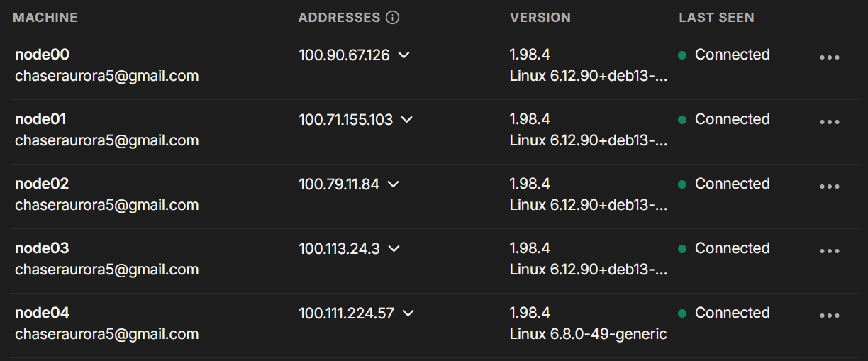Click the LAST SEEN column header
The width and height of the screenshot is (868, 361).
(x=716, y=18)
